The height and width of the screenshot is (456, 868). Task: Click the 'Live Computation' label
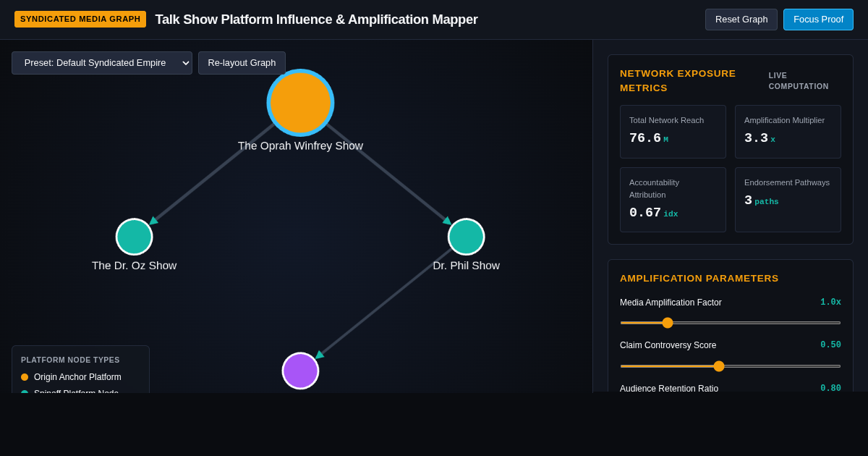(x=799, y=80)
